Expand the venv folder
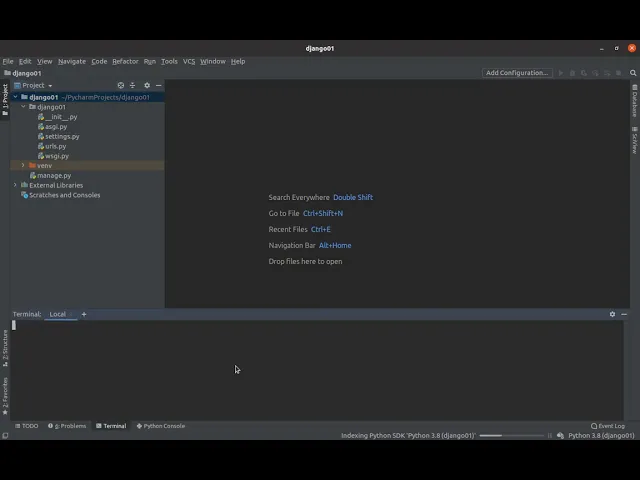This screenshot has height=480, width=640. click(23, 166)
